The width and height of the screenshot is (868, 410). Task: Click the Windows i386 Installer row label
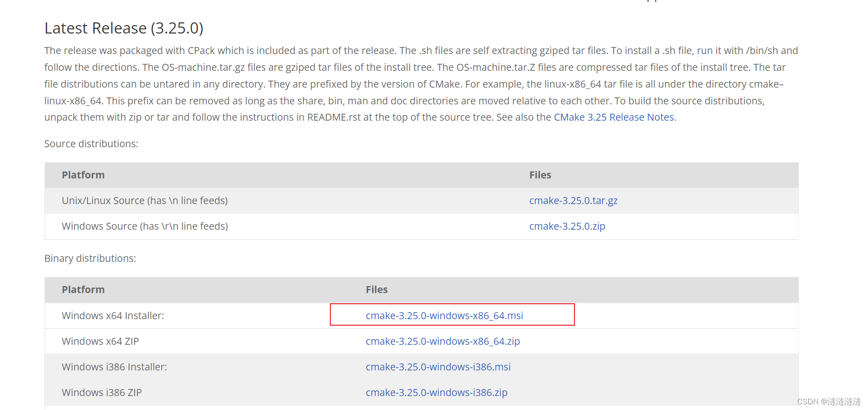point(114,367)
